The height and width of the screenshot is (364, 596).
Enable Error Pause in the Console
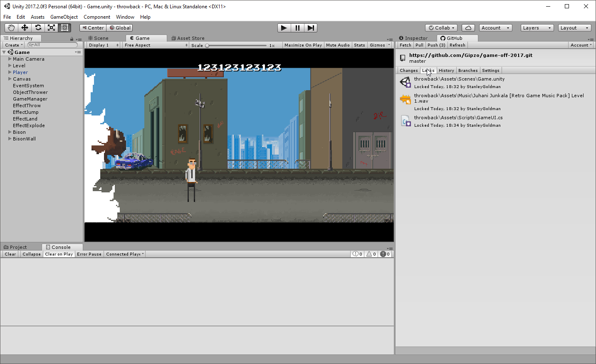89,254
